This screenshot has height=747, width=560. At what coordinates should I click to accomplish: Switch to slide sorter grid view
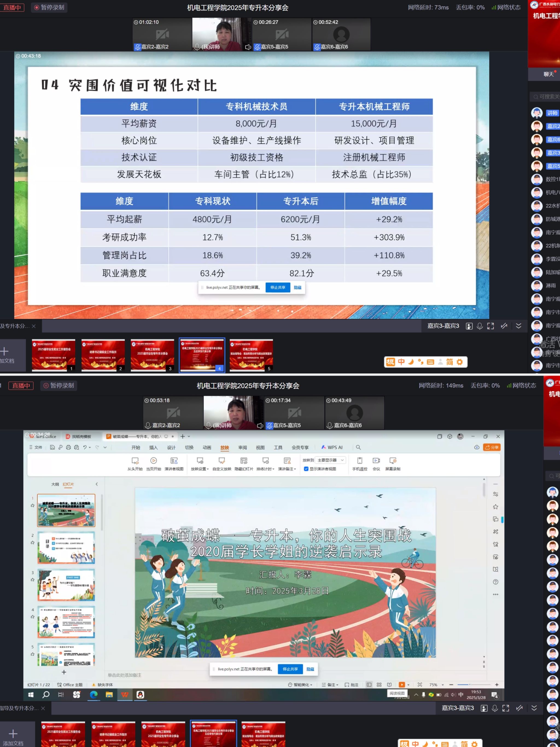coord(379,685)
